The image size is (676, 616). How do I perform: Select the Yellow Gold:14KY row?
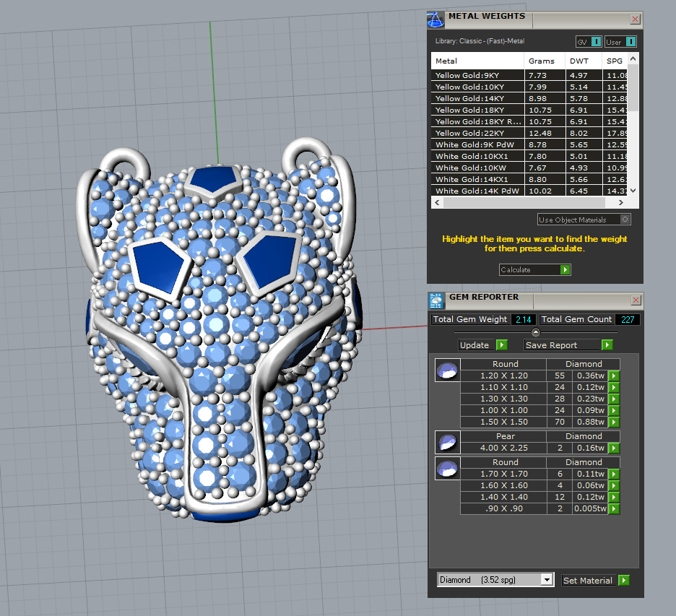[529, 98]
